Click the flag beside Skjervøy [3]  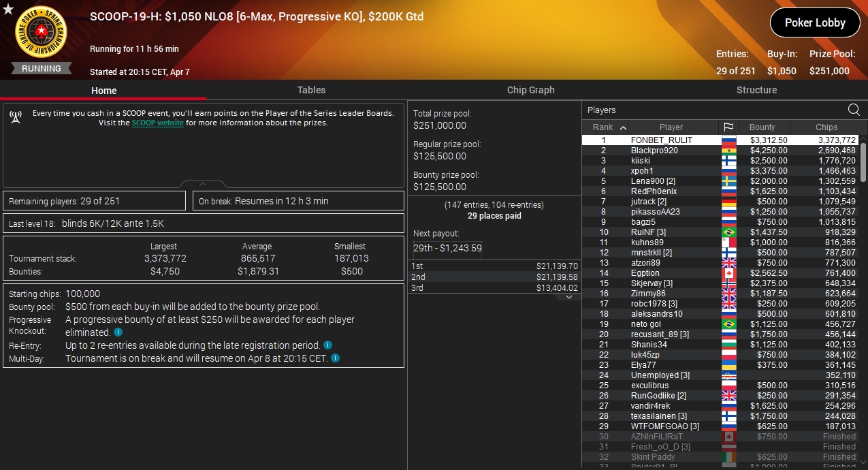728,283
